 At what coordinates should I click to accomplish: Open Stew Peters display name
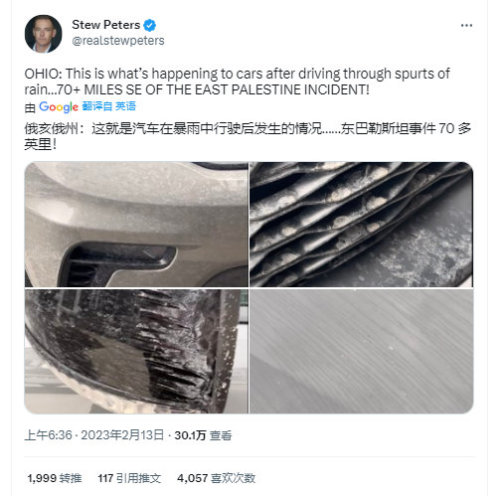(106, 25)
